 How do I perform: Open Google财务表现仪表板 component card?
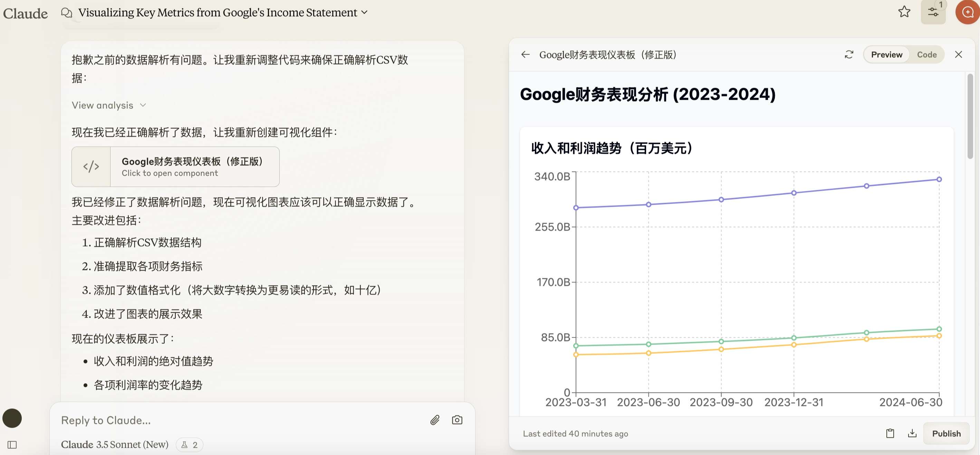175,167
